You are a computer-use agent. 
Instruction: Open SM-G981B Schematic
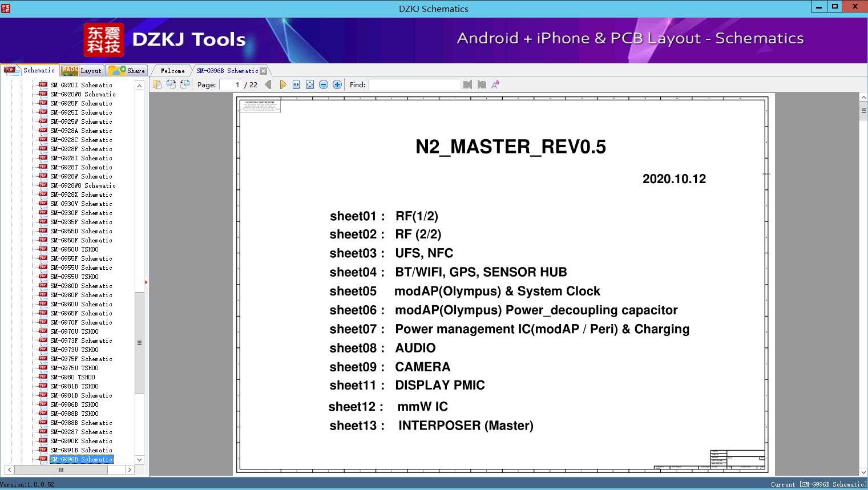(x=81, y=395)
